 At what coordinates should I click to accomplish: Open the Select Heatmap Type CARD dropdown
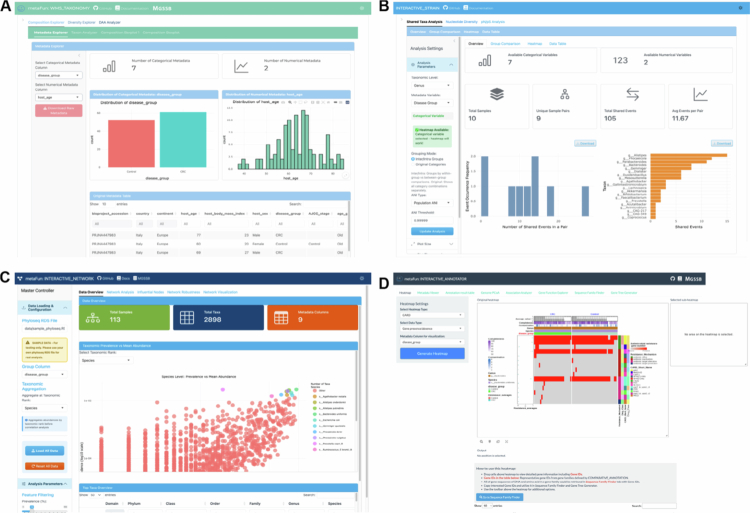point(432,315)
